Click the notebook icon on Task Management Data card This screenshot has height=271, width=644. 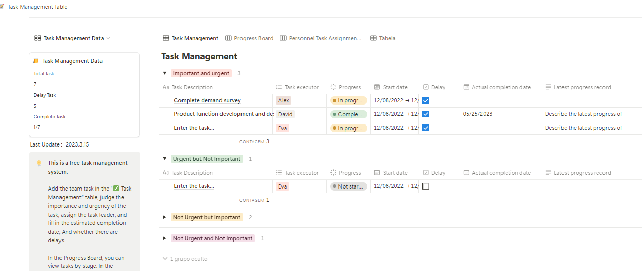(x=36, y=61)
